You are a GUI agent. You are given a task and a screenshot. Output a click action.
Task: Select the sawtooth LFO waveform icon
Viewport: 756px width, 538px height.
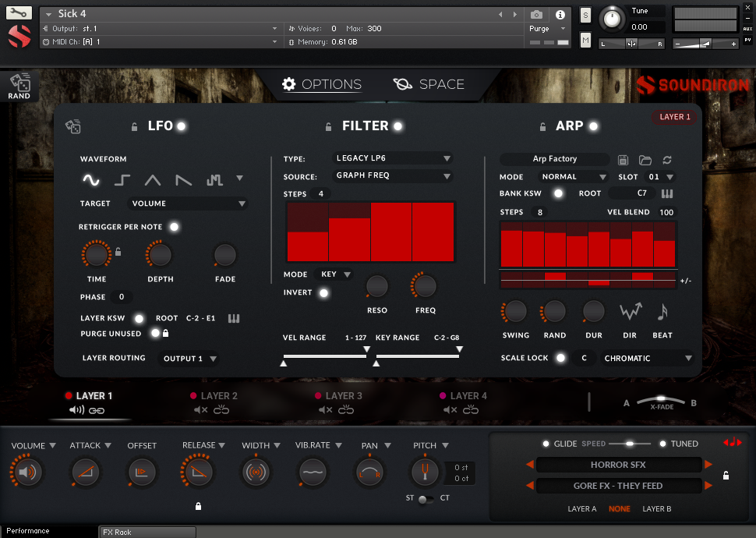tap(184, 180)
